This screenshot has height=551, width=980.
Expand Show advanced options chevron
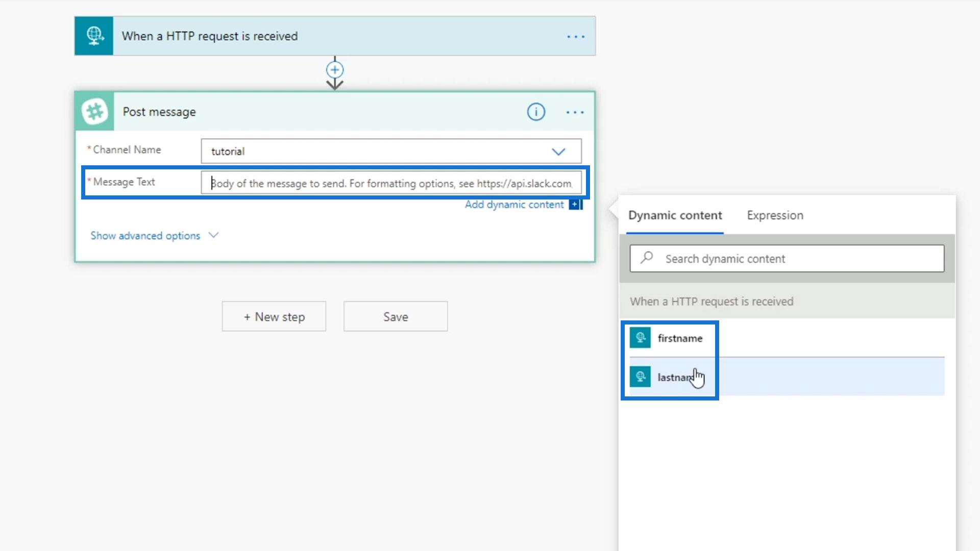tap(214, 235)
